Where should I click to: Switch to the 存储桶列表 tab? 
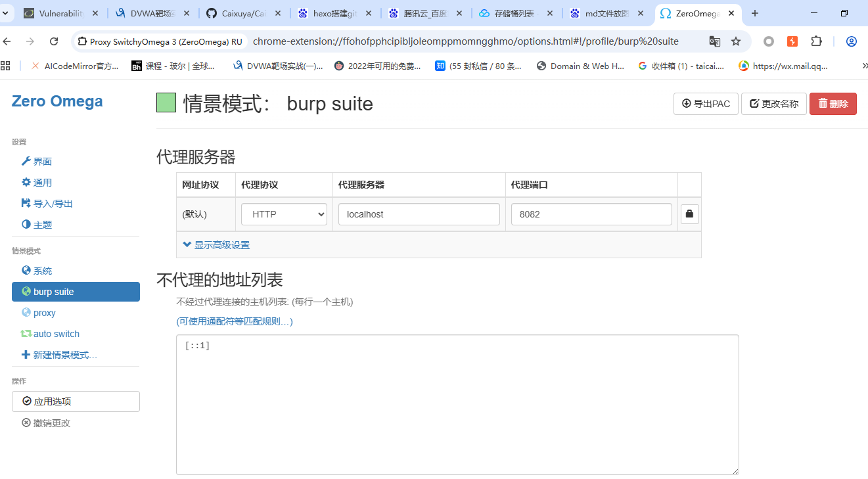tap(516, 13)
